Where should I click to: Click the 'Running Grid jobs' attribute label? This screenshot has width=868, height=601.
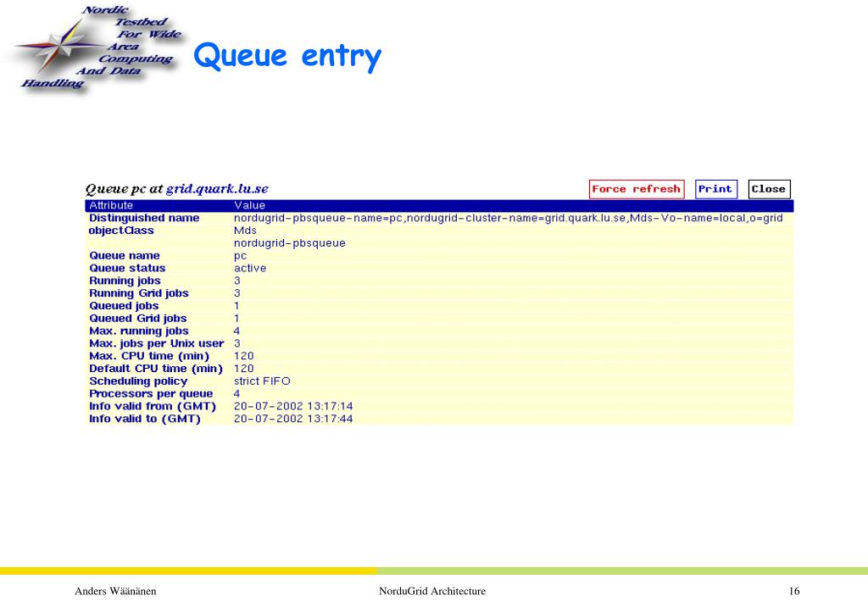(x=139, y=293)
